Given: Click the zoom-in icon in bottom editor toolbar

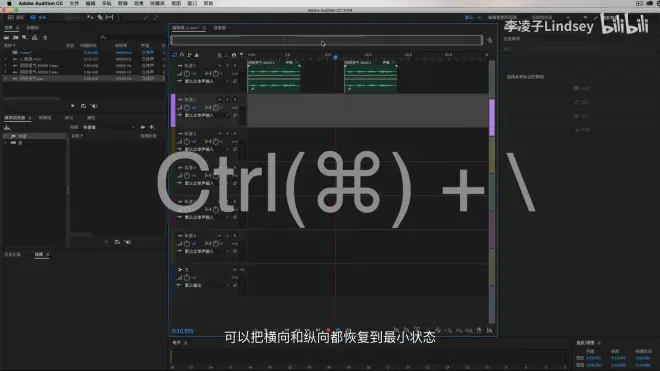Looking at the screenshot, I should tap(449, 331).
